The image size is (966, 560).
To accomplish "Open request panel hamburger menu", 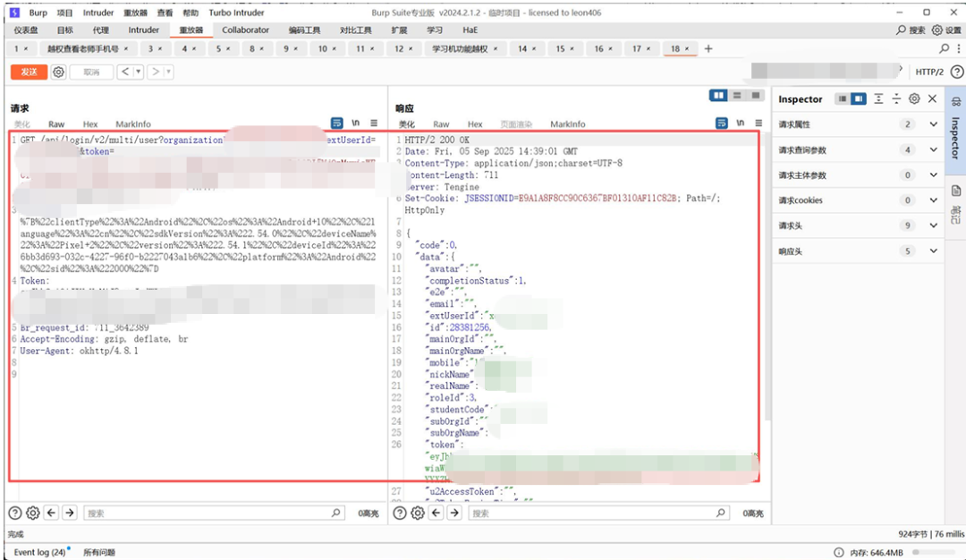I will tap(374, 123).
